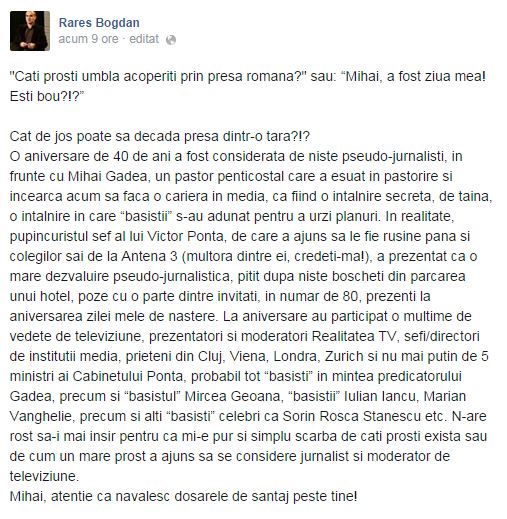The image size is (507, 519).
Task: Open the Rares Bogdan profile name link
Action: click(99, 23)
